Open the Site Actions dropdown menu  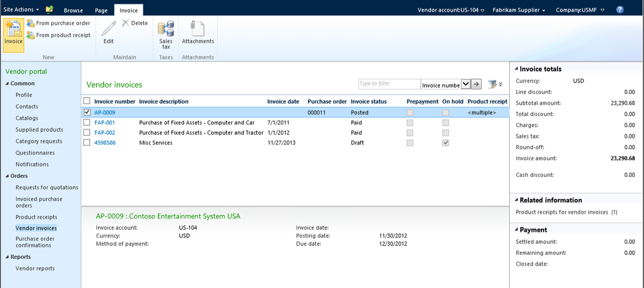tap(21, 10)
